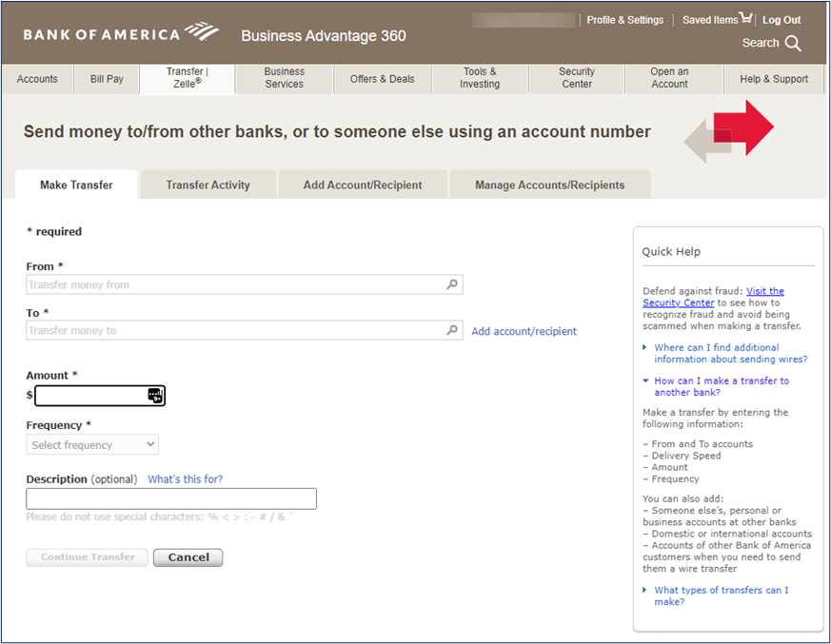Click the Saved Items link text
The image size is (831, 644).
[710, 20]
